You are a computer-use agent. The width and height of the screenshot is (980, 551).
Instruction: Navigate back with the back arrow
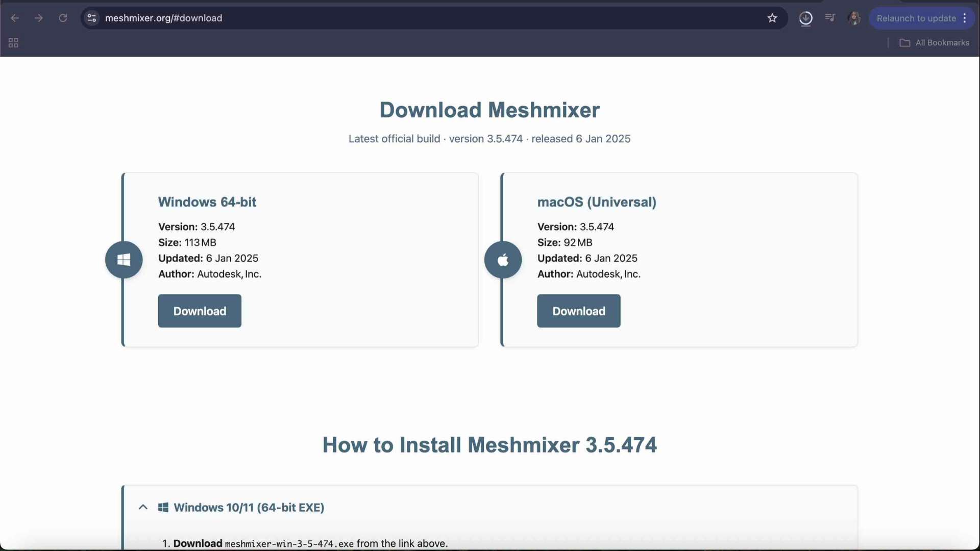click(x=15, y=18)
